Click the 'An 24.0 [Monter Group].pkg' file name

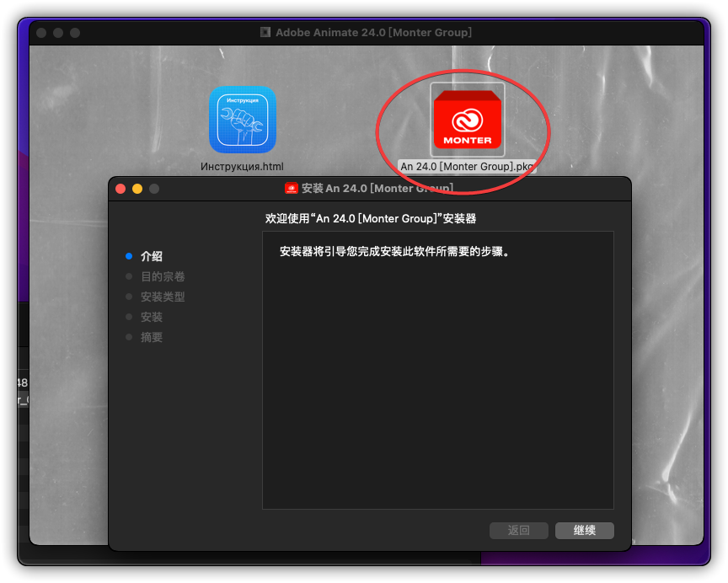[x=467, y=166]
